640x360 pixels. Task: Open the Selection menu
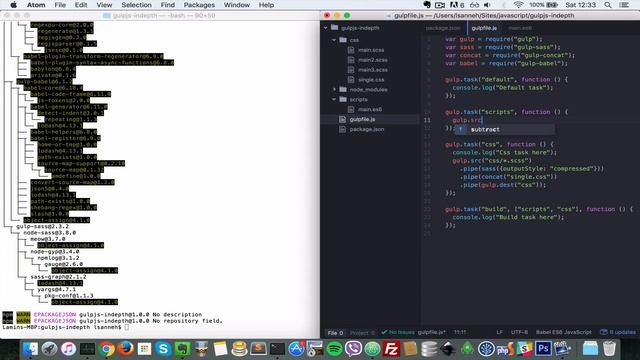[136, 5]
